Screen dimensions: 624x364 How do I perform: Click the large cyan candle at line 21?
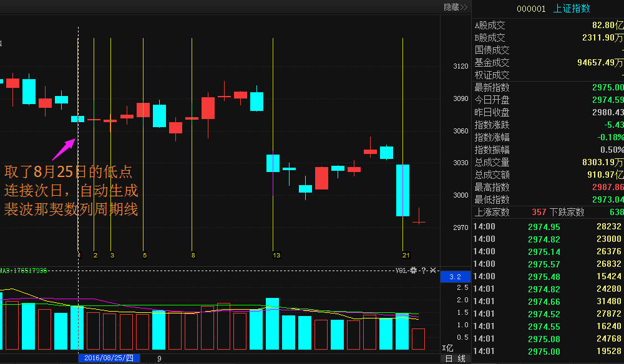point(402,190)
